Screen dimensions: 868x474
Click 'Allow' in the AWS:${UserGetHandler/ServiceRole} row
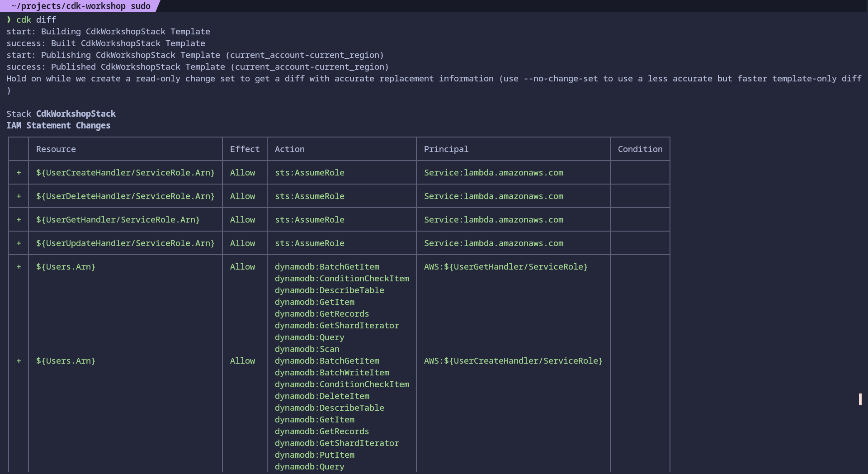tap(242, 267)
